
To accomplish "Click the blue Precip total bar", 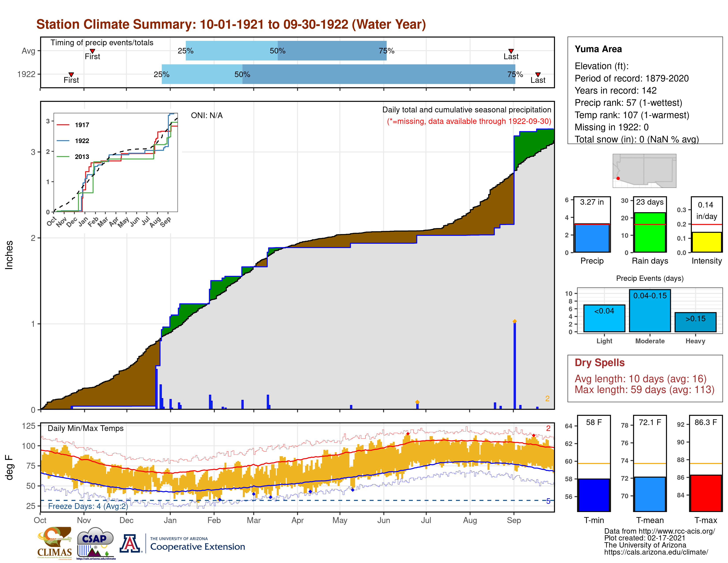I will coord(592,238).
